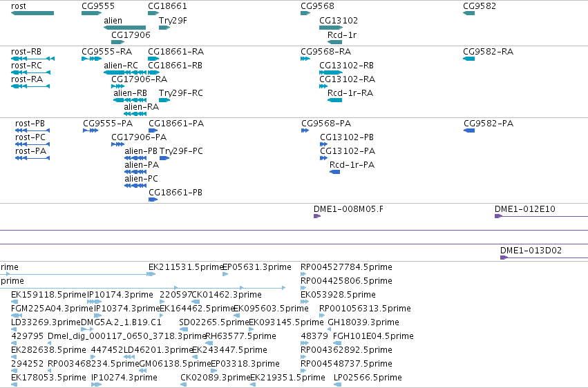The height and width of the screenshot is (388, 588).
Task: Click the CG9582-RA transcript label
Action: (x=489, y=51)
